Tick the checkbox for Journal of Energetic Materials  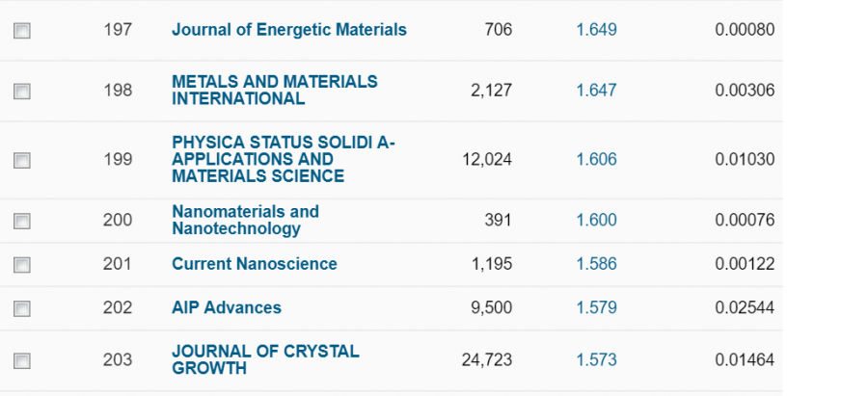tap(22, 31)
